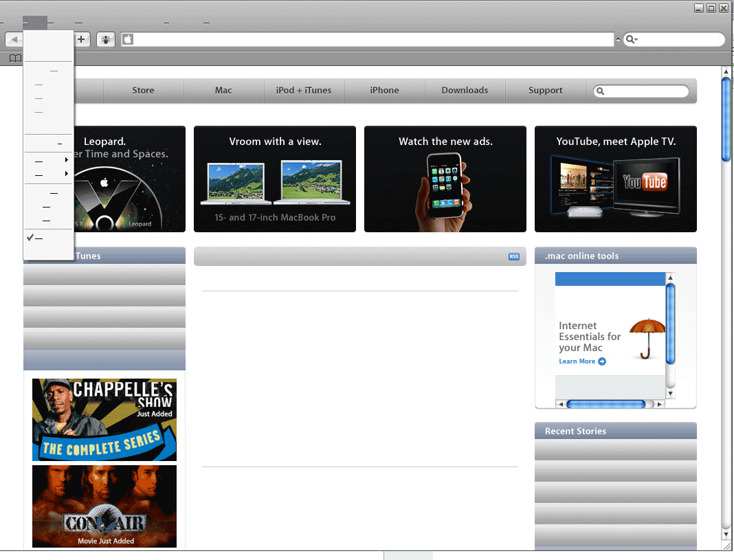Focus the toolbar web search field
734x560 pixels.
coord(674,40)
